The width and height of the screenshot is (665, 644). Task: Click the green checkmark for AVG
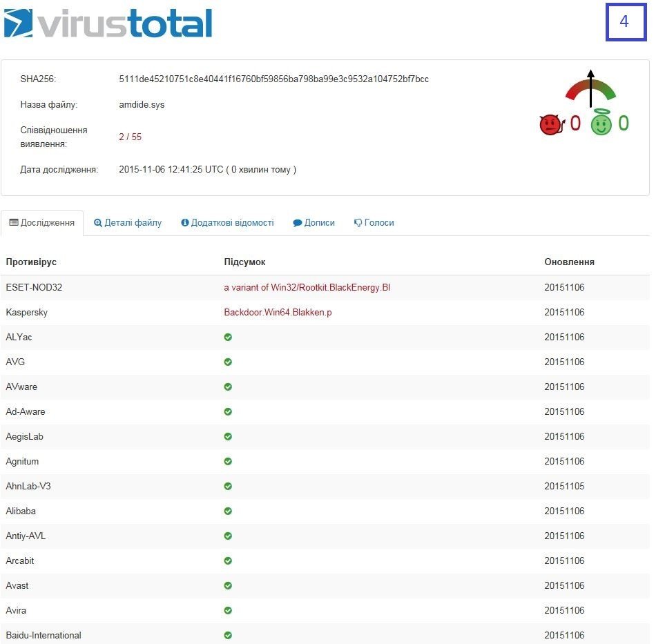coord(228,362)
